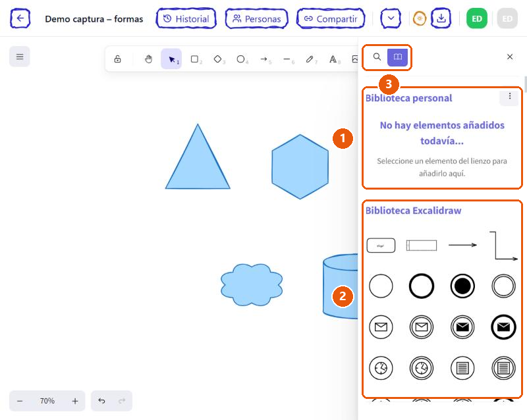Go back using the arrow button
The image size is (527, 420).
(20, 18)
